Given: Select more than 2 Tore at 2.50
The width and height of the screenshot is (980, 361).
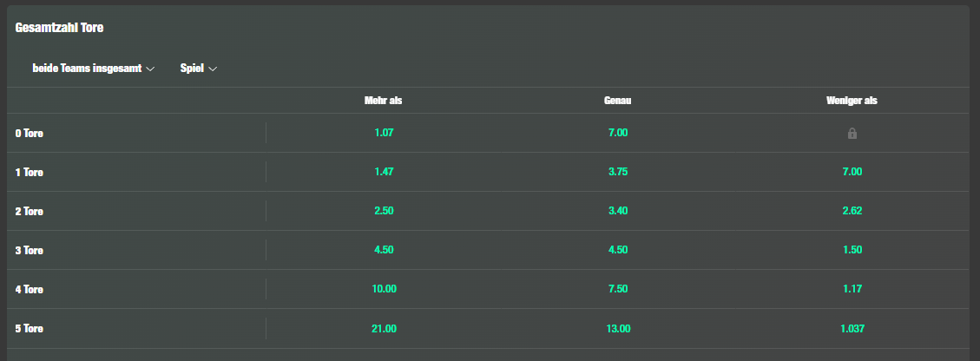Looking at the screenshot, I should point(384,211).
